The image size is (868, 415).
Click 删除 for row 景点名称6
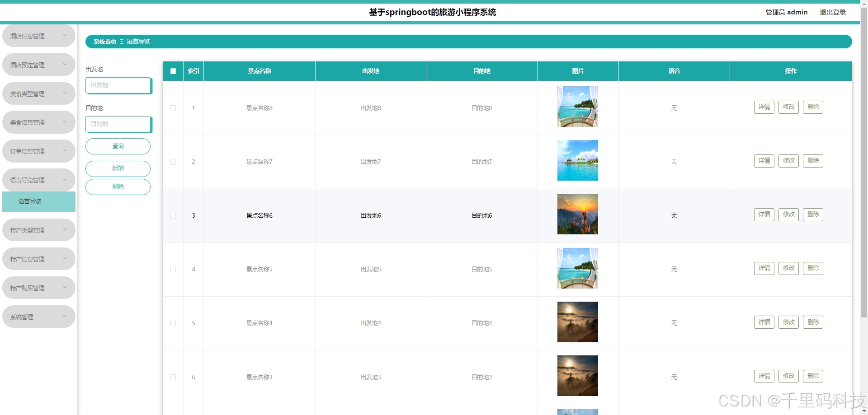(813, 214)
